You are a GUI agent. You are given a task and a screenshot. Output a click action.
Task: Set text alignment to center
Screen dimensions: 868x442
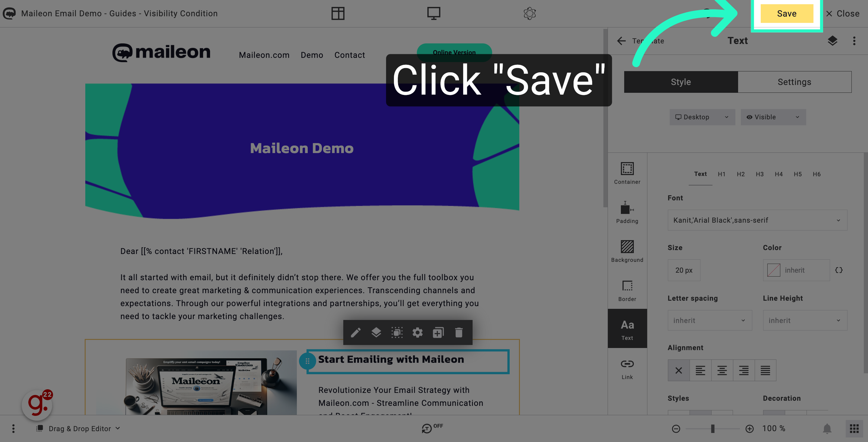pyautogui.click(x=722, y=370)
